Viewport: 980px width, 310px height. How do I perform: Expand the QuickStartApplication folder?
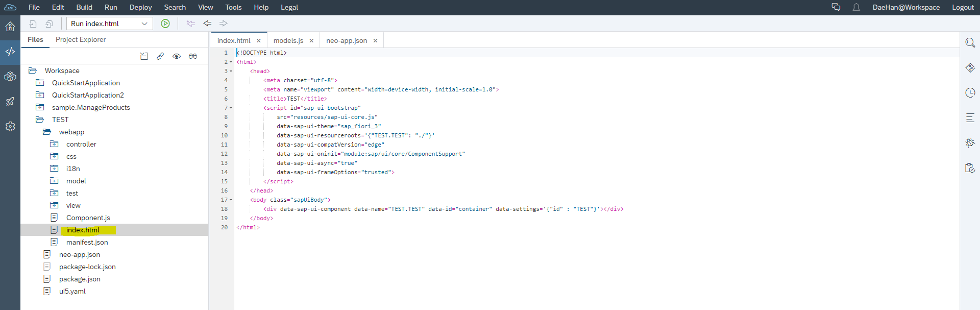[40, 83]
